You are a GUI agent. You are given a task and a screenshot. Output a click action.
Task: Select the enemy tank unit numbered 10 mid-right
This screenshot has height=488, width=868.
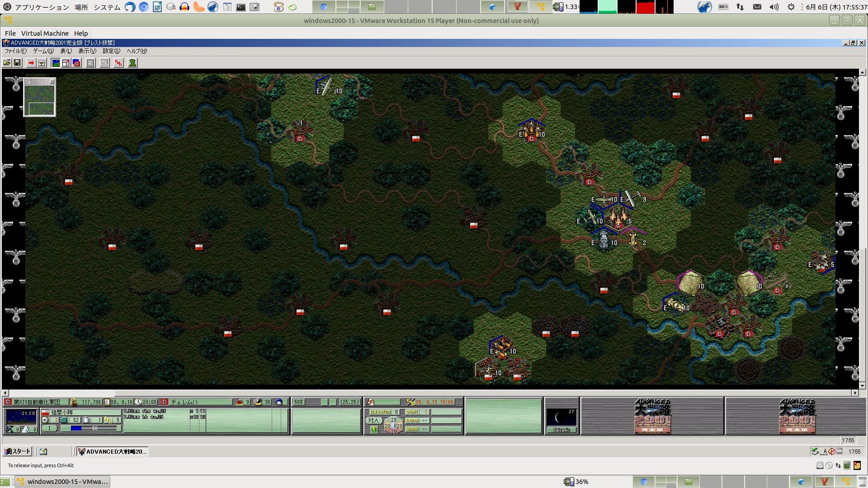(x=604, y=239)
